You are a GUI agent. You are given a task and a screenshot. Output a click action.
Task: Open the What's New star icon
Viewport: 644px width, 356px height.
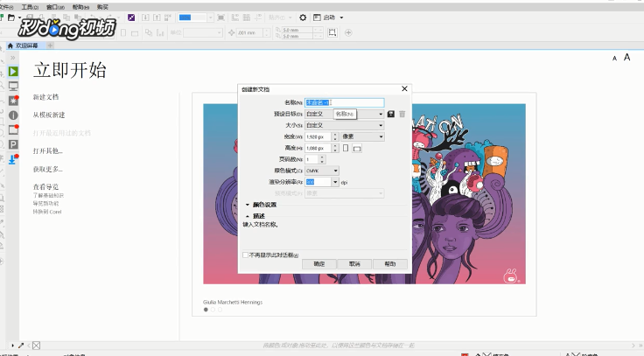13,101
